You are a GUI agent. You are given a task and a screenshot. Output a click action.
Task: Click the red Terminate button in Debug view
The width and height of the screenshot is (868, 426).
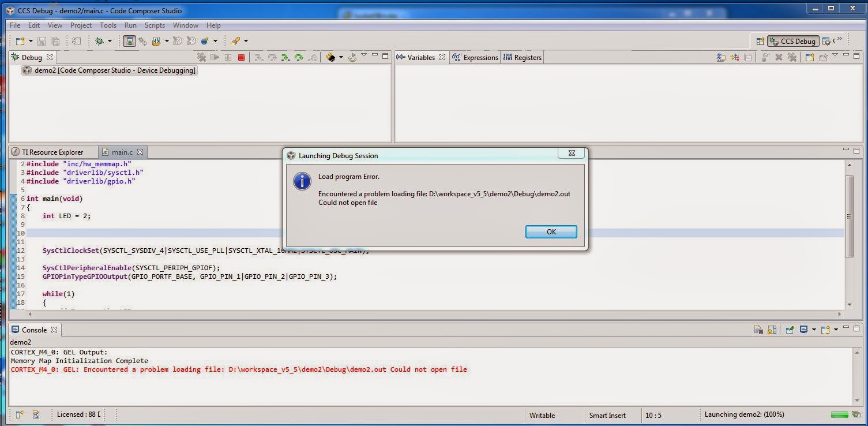[x=241, y=57]
